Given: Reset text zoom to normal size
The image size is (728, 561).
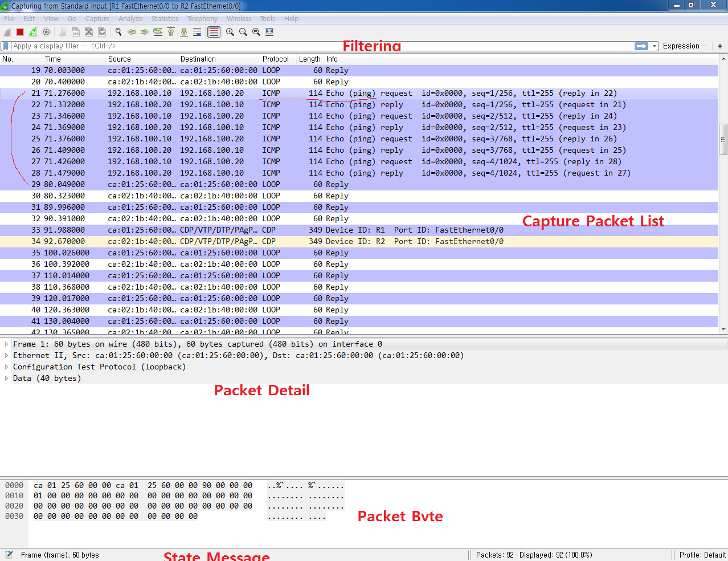Looking at the screenshot, I should point(256,32).
